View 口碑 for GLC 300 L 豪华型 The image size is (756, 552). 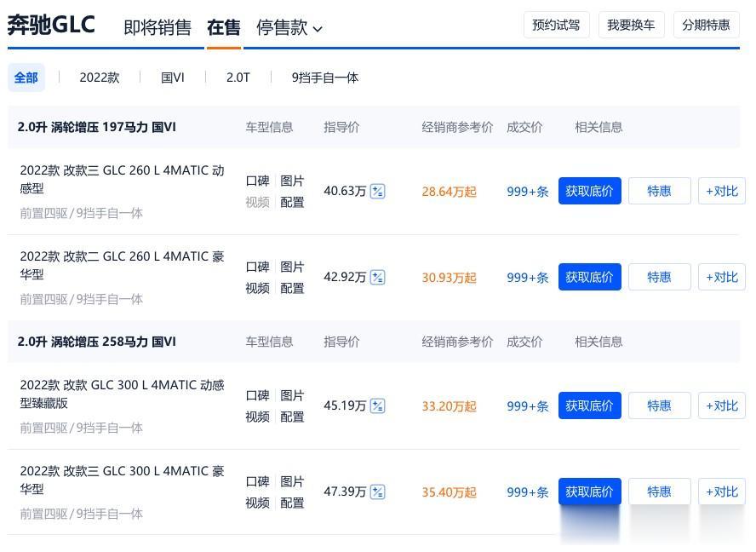coord(257,481)
